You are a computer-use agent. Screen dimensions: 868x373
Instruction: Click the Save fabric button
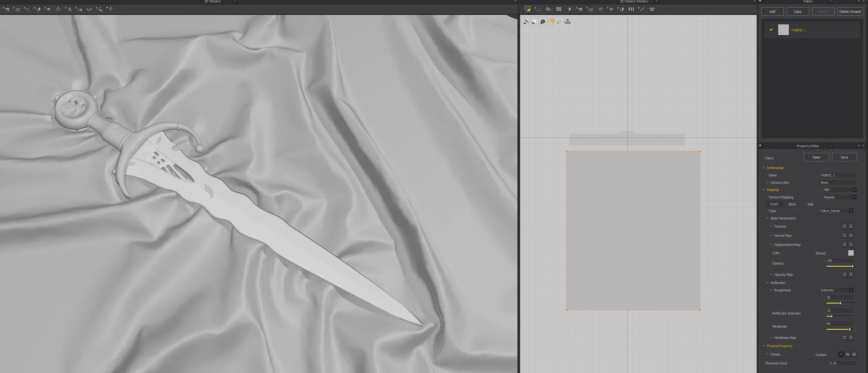(844, 157)
